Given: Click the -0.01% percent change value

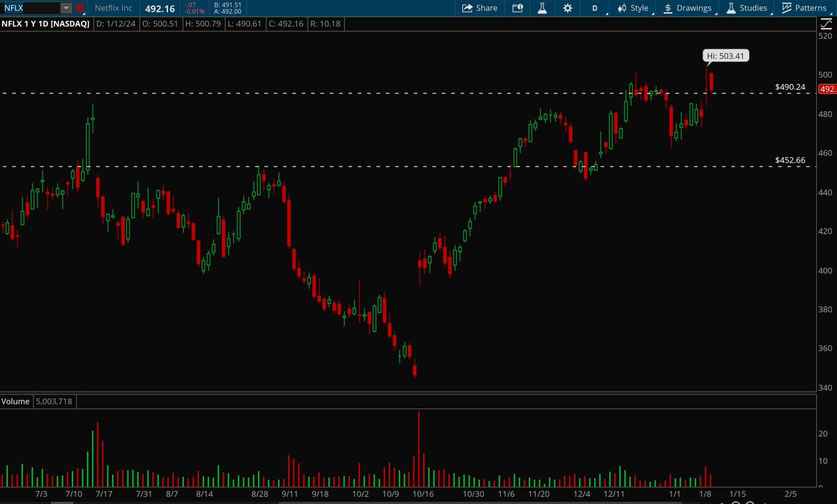Looking at the screenshot, I should pos(195,12).
